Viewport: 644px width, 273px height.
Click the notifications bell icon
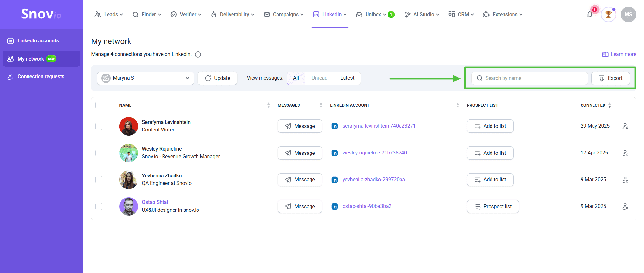tap(590, 15)
